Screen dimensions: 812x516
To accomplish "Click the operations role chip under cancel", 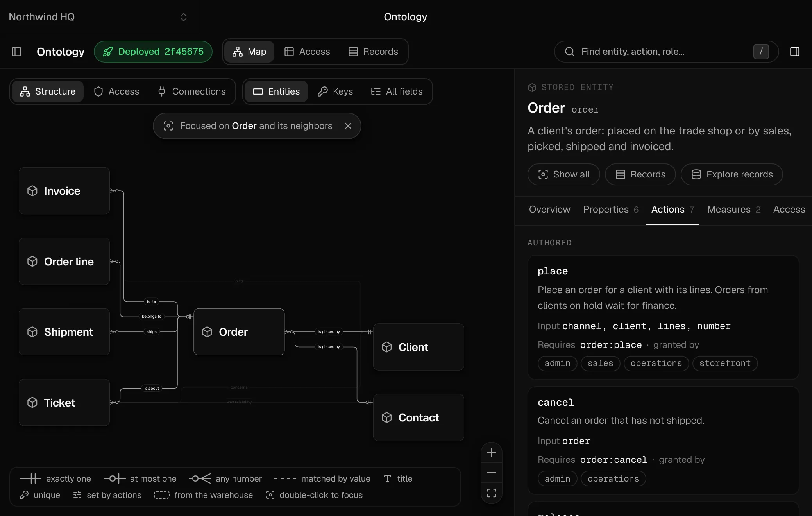I will (x=613, y=478).
